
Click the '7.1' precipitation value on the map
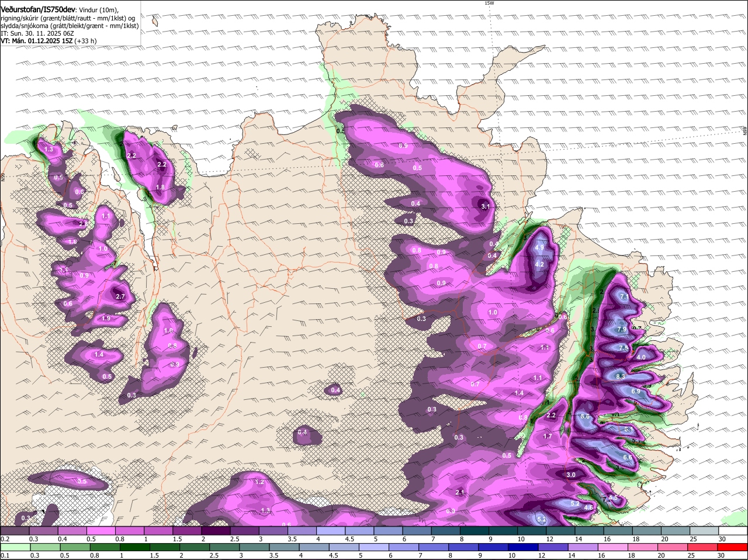click(x=624, y=297)
